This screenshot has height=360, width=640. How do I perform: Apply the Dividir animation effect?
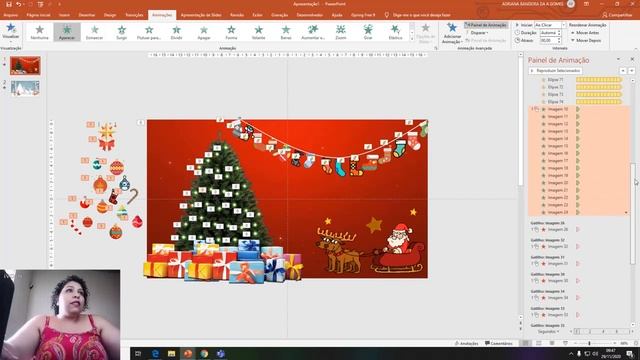(x=176, y=32)
